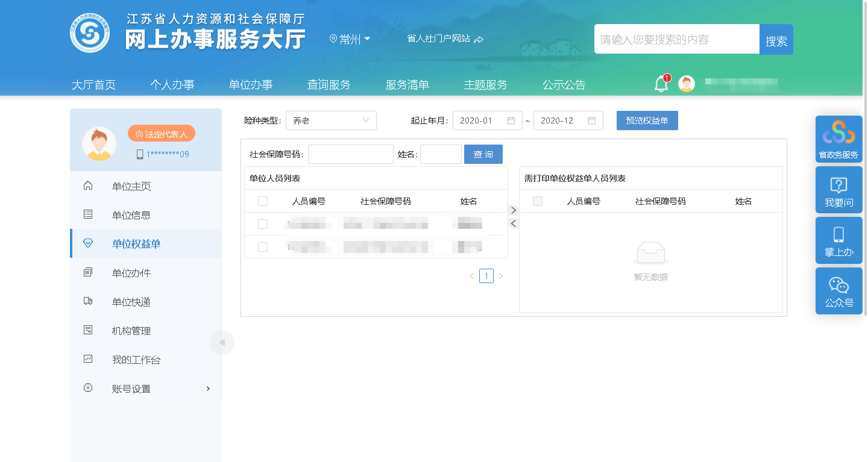Click the 预览权益单 button
Screen dimensions: 868x462
pos(647,120)
